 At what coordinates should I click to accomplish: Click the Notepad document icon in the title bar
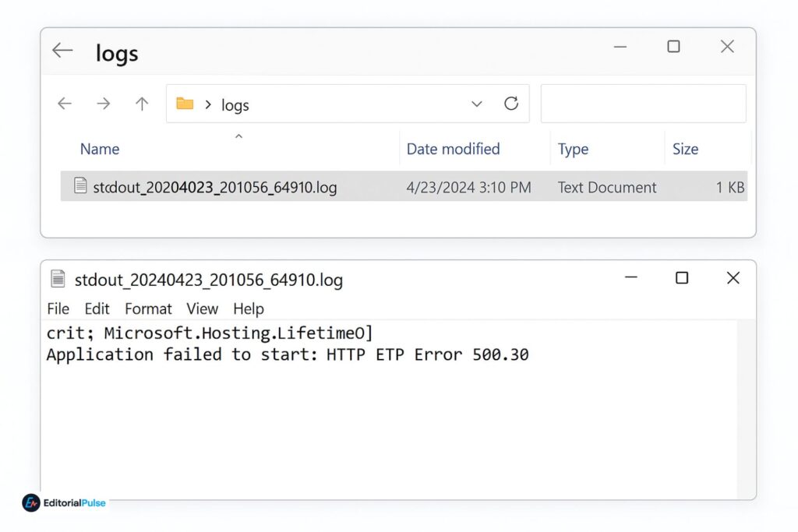[x=57, y=278]
